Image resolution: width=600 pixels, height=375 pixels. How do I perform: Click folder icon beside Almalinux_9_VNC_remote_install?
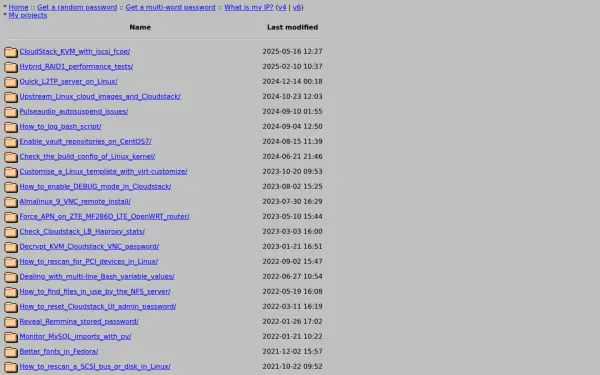(x=11, y=202)
